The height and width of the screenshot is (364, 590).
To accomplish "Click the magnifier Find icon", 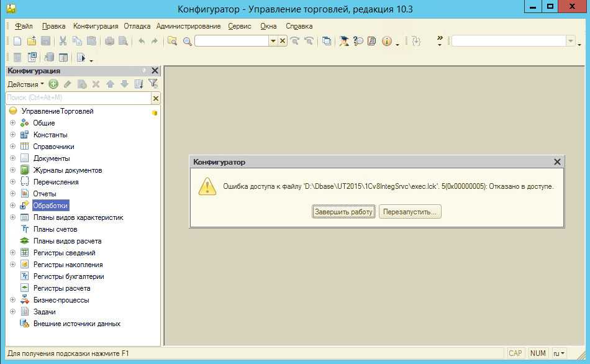I will point(187,41).
